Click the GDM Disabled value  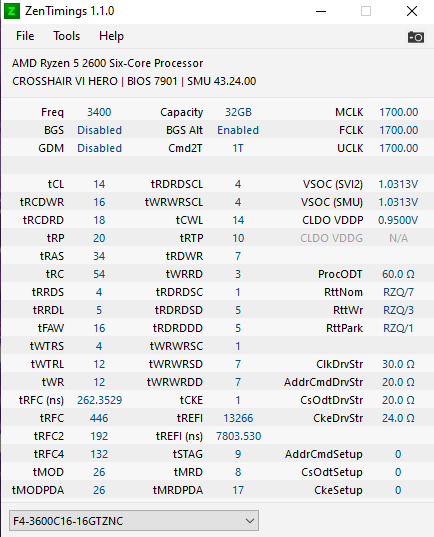(x=99, y=148)
